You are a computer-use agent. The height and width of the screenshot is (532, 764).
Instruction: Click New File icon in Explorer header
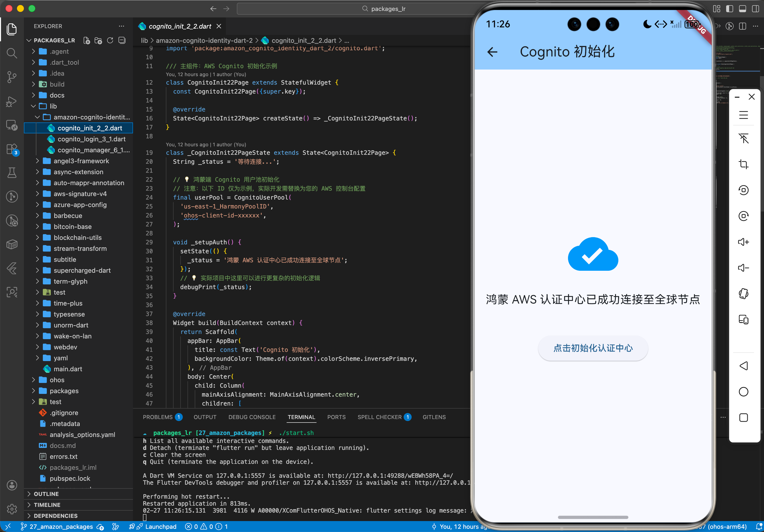point(86,41)
